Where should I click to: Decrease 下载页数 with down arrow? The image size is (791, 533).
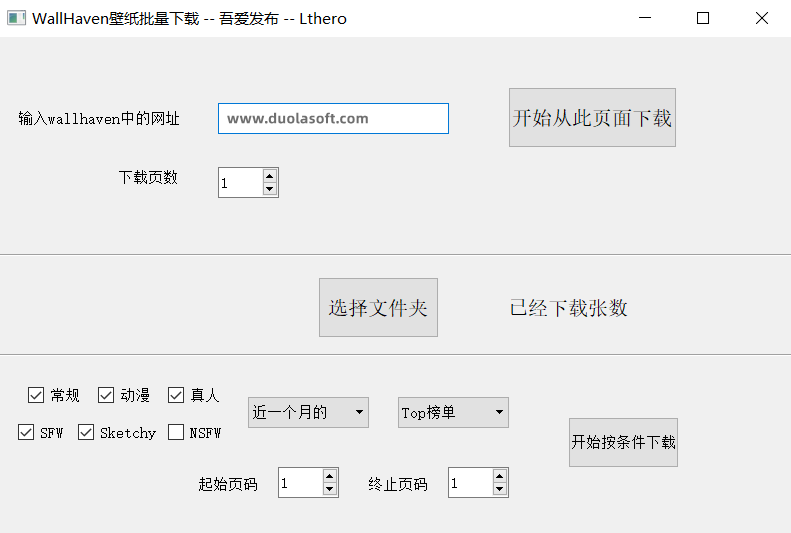[x=270, y=189]
